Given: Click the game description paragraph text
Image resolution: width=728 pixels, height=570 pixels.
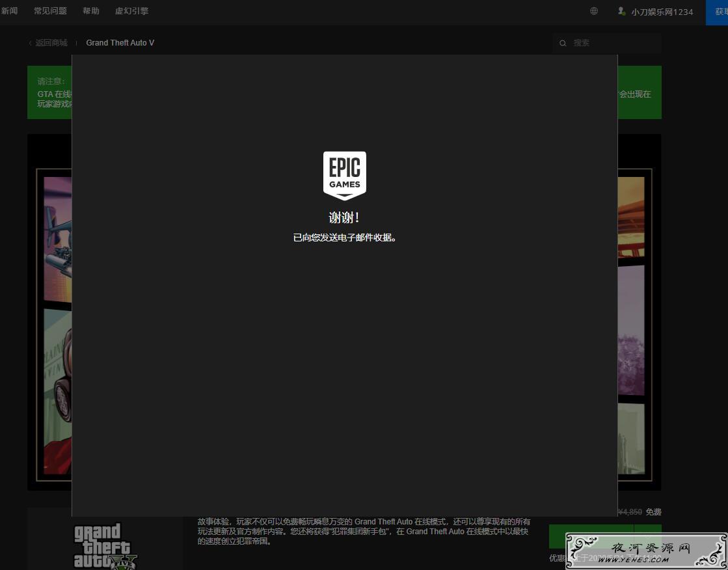Looking at the screenshot, I should pyautogui.click(x=364, y=531).
